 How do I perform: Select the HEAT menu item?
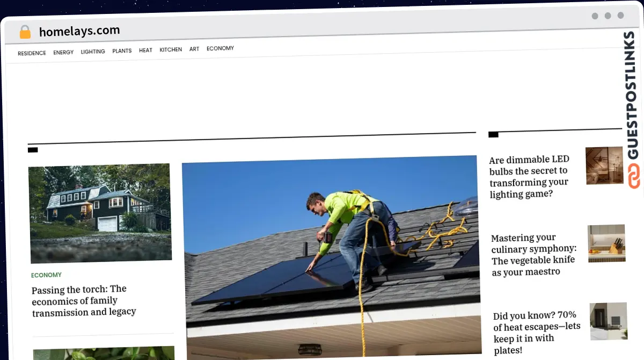pyautogui.click(x=145, y=50)
